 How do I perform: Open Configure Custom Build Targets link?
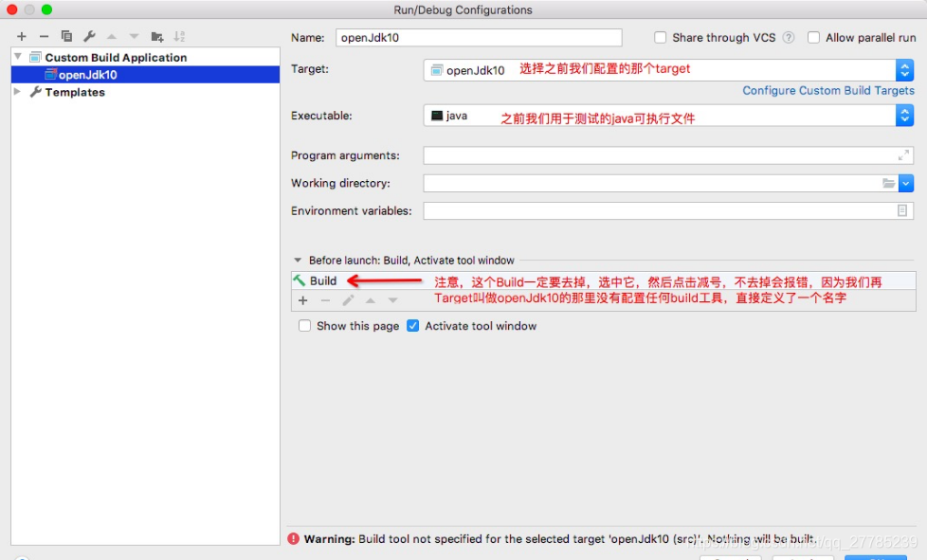(x=828, y=90)
